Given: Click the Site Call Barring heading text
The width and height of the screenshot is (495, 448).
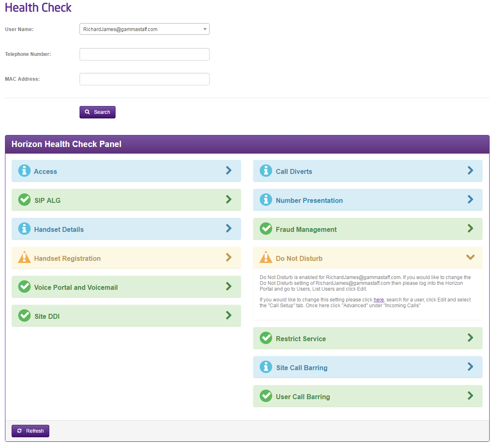Looking at the screenshot, I should pyautogui.click(x=302, y=368).
